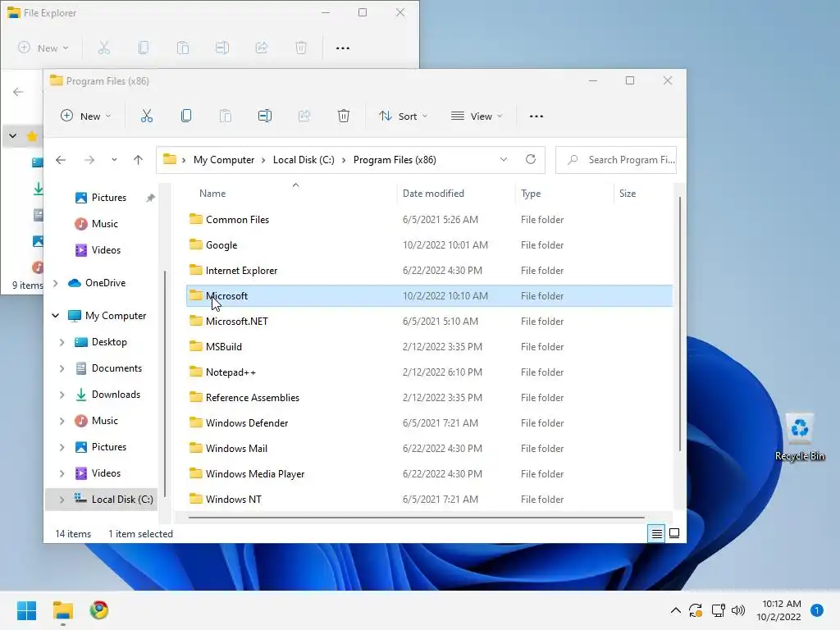This screenshot has width=840, height=630.
Task: Open the View dropdown menu
Action: tap(477, 116)
